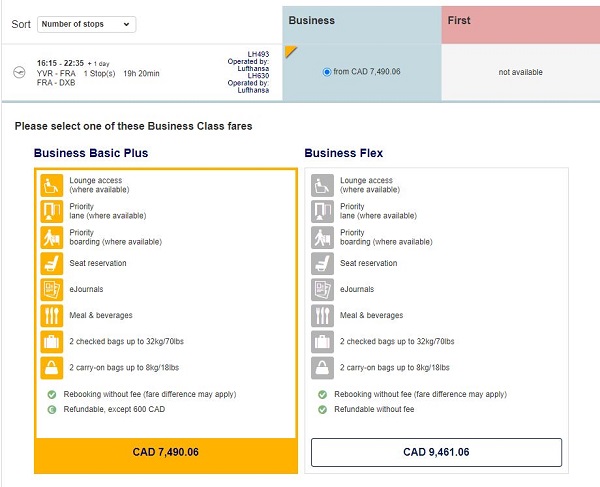
Task: Click the priority boarding icon in Business Basic Plus
Action: [x=52, y=237]
